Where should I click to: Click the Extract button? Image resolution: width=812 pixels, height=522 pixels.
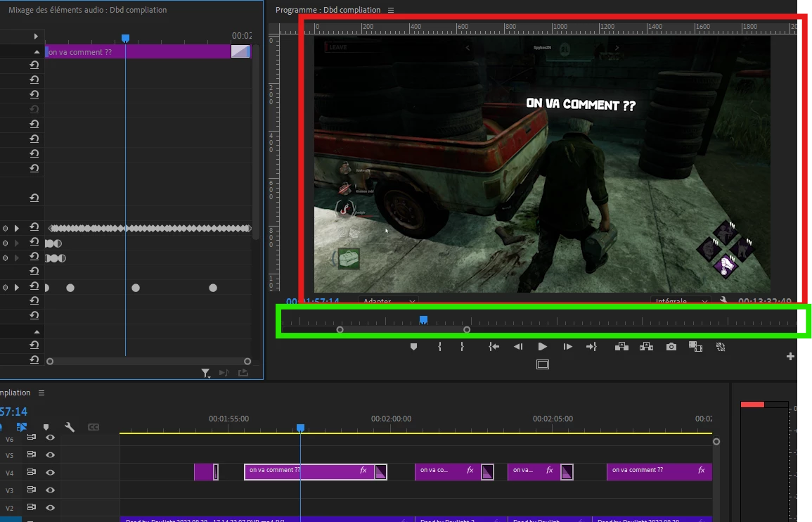click(x=646, y=347)
